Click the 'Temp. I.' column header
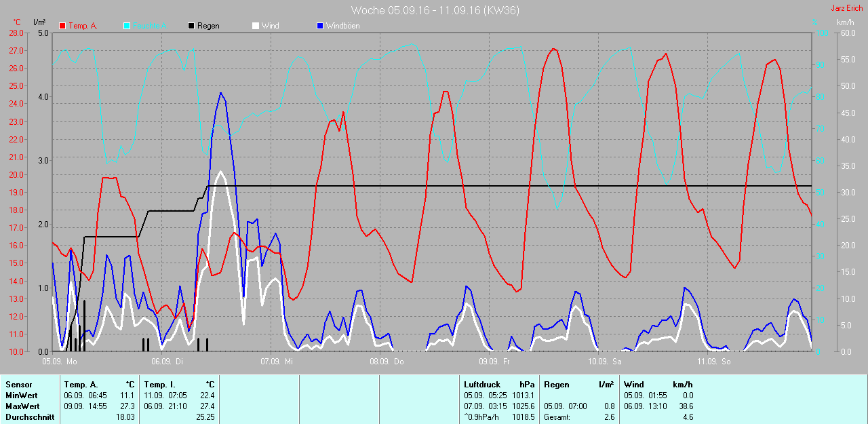This screenshot has width=868, height=424. point(159,384)
